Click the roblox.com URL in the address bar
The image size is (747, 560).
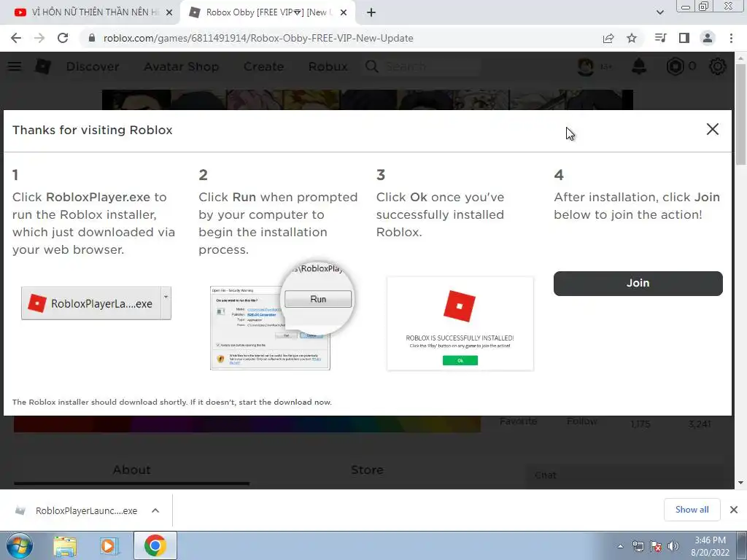click(x=258, y=38)
